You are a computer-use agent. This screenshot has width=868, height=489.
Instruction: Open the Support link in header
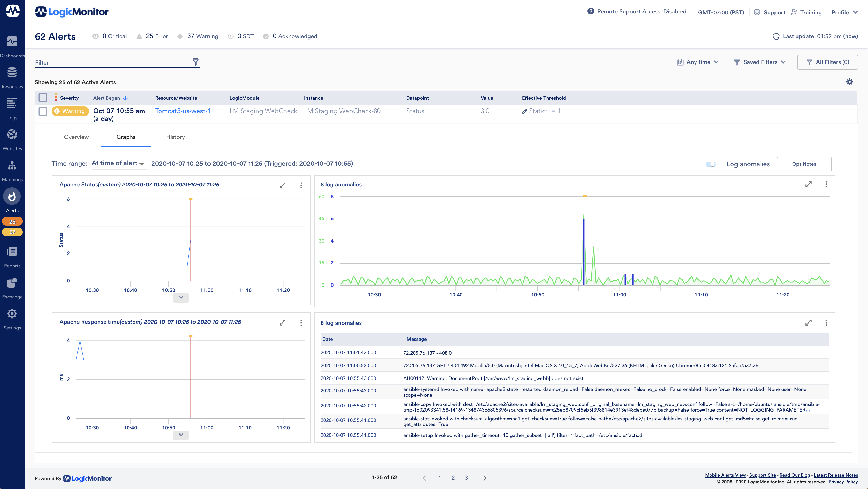770,12
